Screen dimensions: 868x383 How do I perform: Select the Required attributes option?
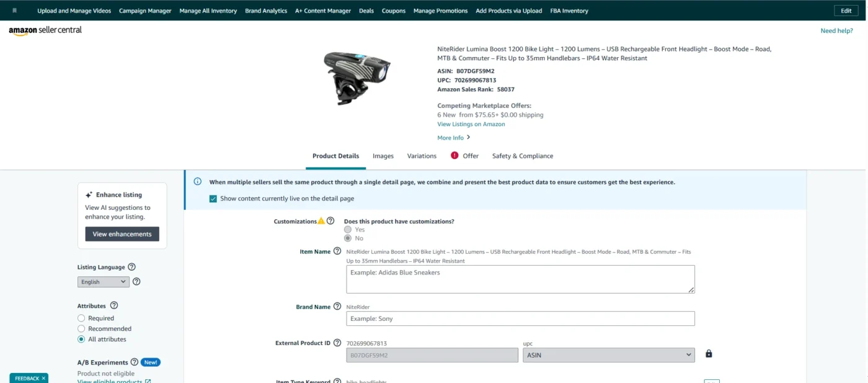(81, 318)
